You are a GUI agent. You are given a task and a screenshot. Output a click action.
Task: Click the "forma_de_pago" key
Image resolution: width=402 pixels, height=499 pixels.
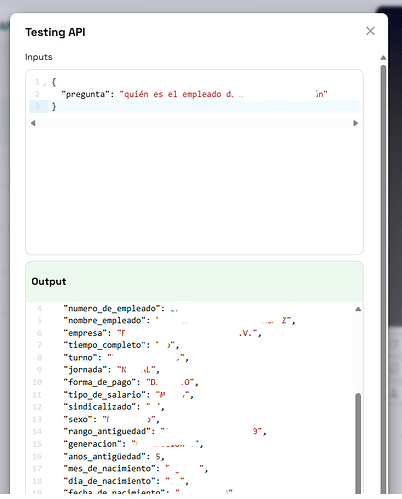tap(100, 382)
